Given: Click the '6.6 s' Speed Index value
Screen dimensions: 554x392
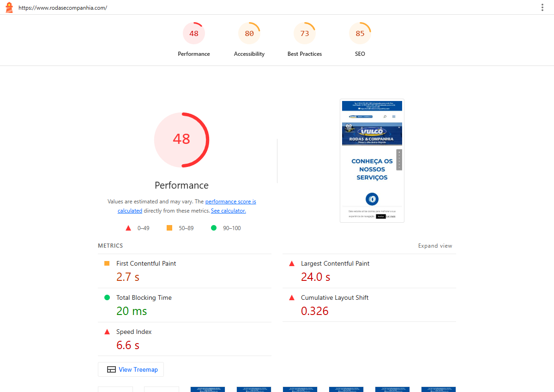Looking at the screenshot, I should tap(128, 345).
